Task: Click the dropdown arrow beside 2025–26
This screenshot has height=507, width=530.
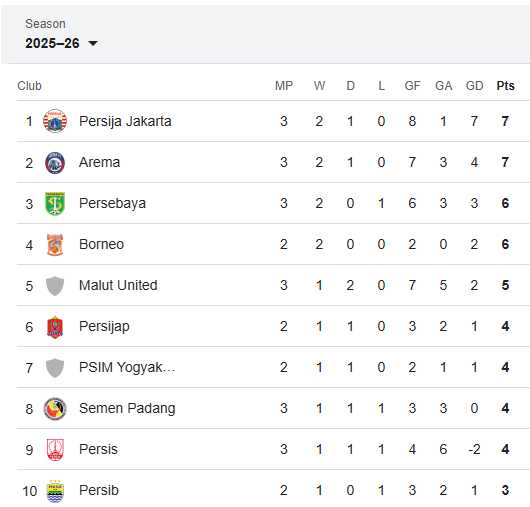Action: pyautogui.click(x=93, y=43)
